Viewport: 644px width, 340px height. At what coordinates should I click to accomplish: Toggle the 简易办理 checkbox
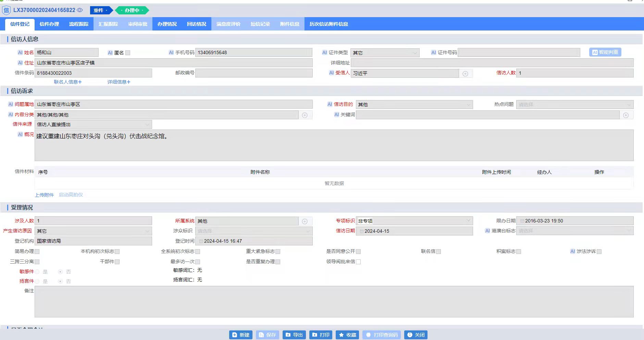click(x=37, y=252)
